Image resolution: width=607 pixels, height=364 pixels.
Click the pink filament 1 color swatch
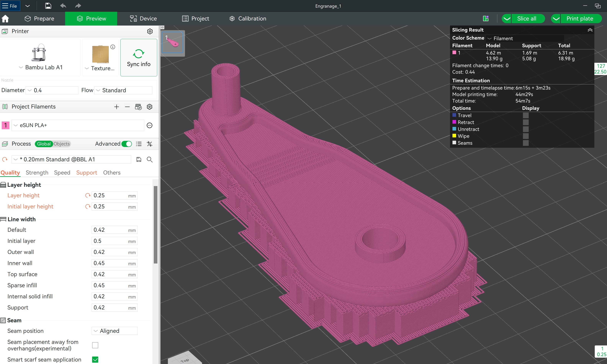coord(5,125)
